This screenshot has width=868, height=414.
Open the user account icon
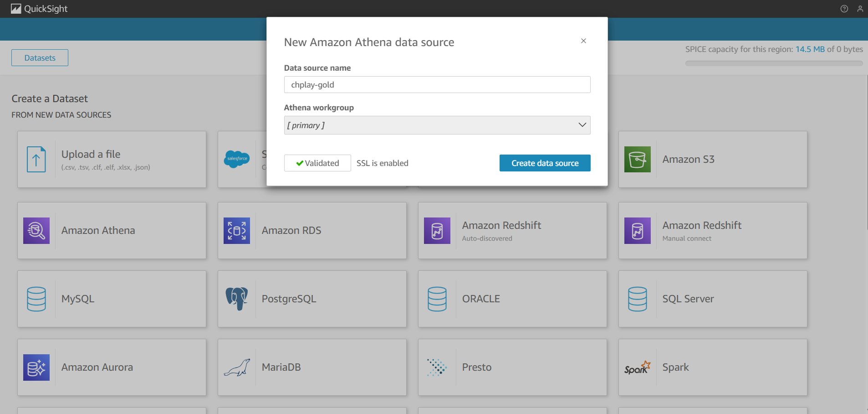coord(860,9)
